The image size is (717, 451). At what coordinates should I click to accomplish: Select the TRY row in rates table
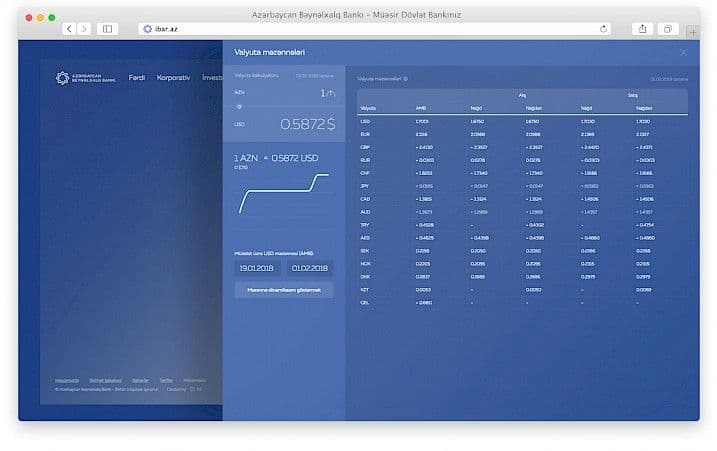[522, 225]
